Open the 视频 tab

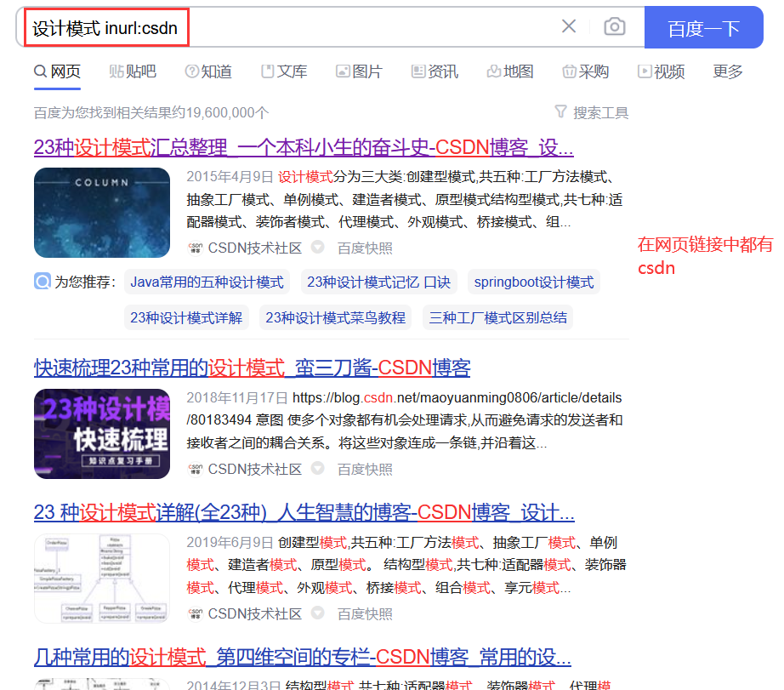click(661, 71)
